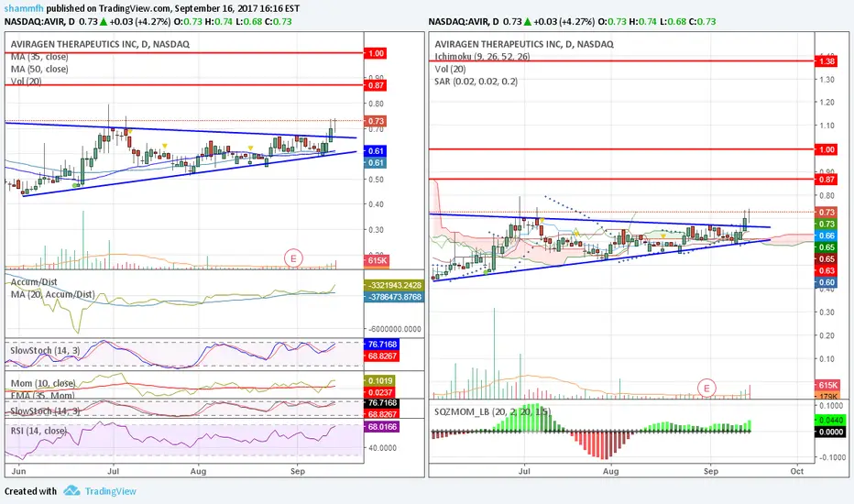Click the -3786473.8768 value label
Image resolution: width=854 pixels, height=504 pixels.
(394, 298)
